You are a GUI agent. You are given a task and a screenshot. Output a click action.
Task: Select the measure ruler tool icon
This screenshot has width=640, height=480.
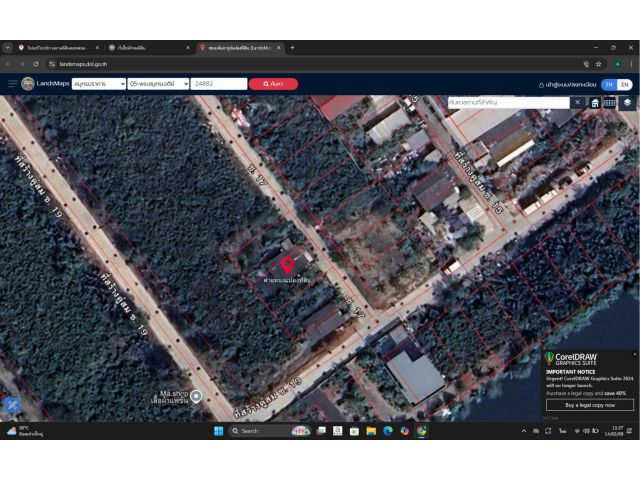pos(610,103)
